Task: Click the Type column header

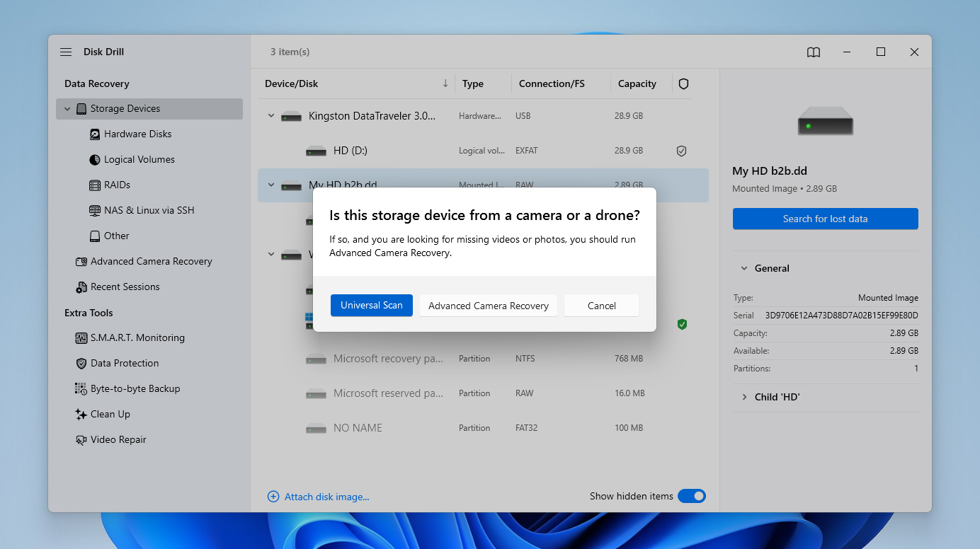Action: [x=473, y=83]
